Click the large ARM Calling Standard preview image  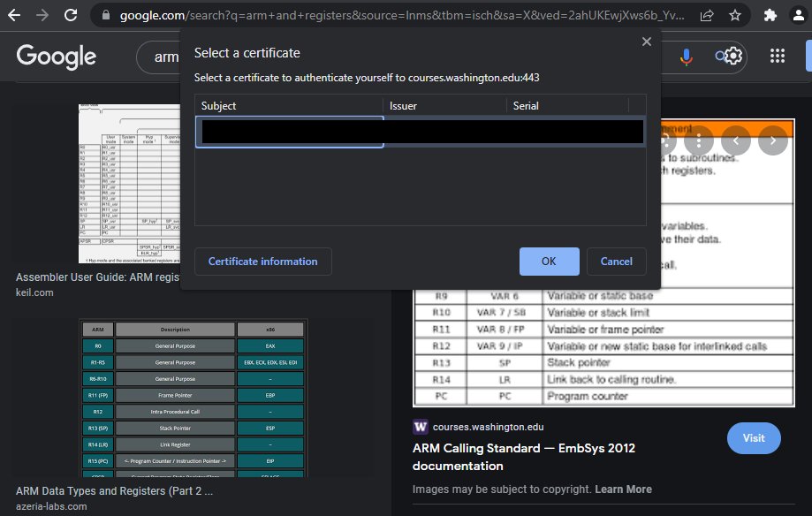click(603, 347)
